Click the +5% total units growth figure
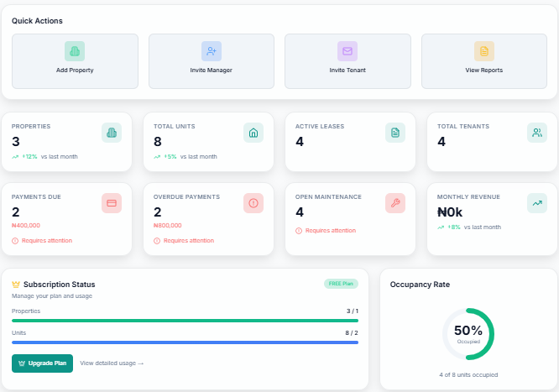 point(170,157)
